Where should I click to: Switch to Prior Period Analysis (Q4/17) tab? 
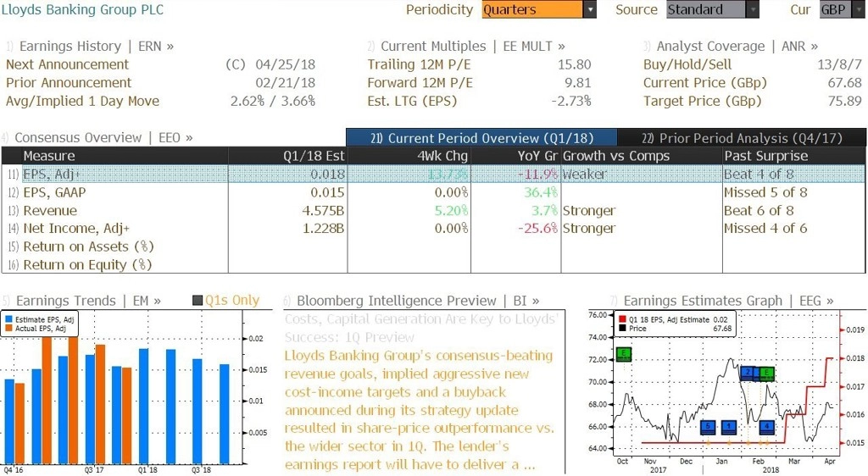coord(742,138)
